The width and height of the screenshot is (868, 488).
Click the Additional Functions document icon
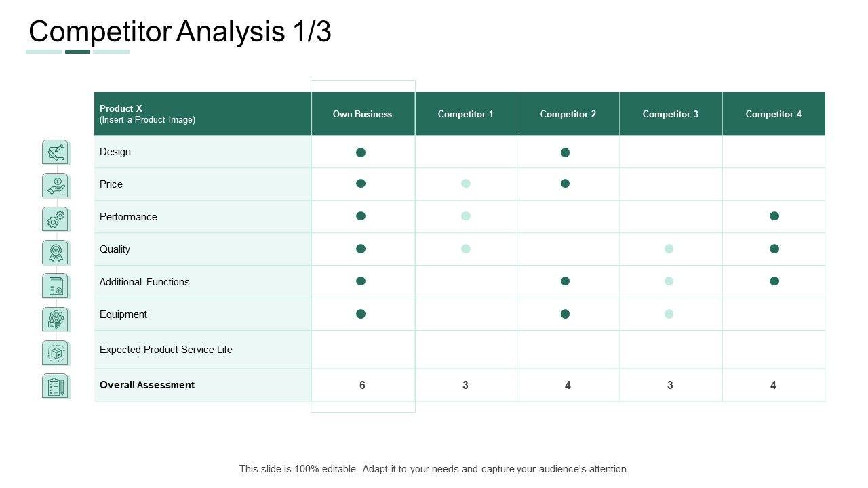[56, 285]
